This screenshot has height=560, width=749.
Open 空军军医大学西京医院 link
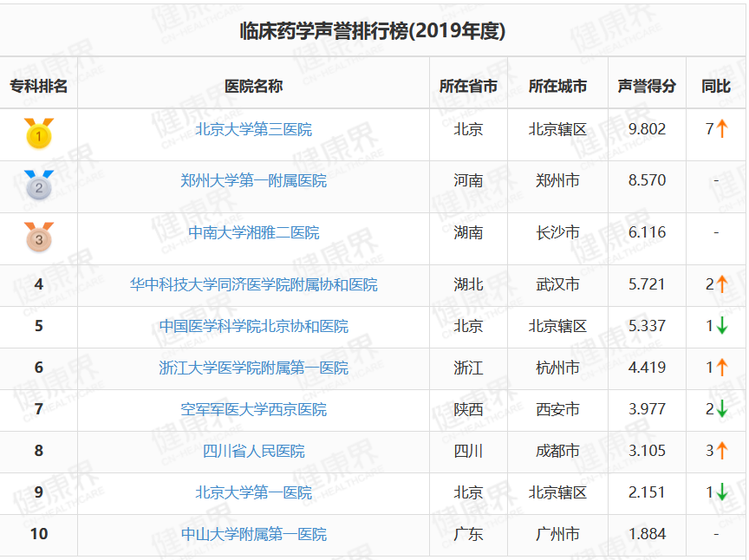click(254, 409)
